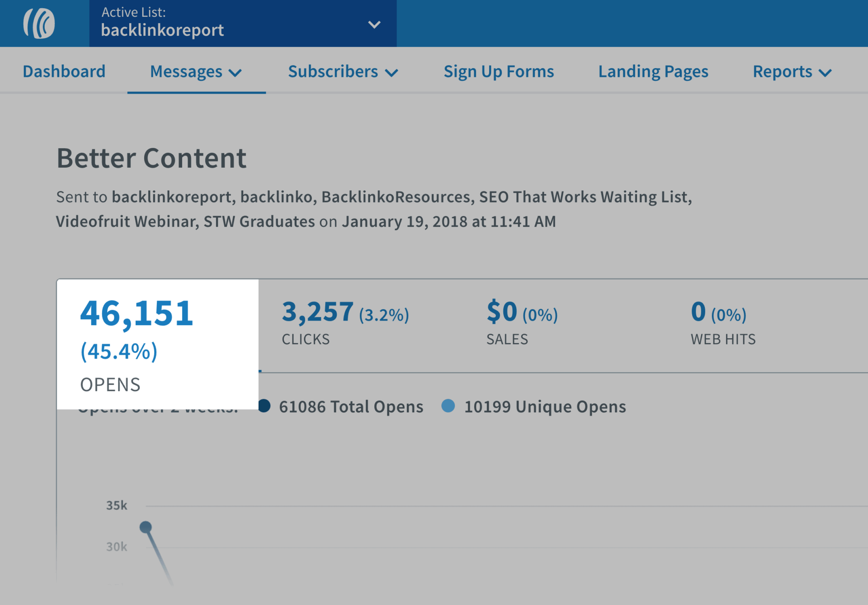This screenshot has width=868, height=605.
Task: Click the 45.4% open rate figure
Action: [x=119, y=350]
